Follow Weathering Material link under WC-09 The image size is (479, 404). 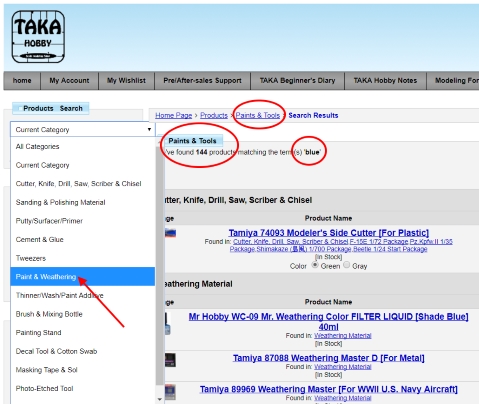tap(343, 336)
